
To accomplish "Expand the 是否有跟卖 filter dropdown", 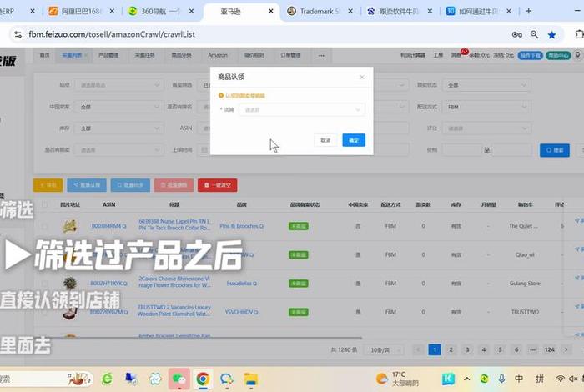I will click(x=119, y=150).
